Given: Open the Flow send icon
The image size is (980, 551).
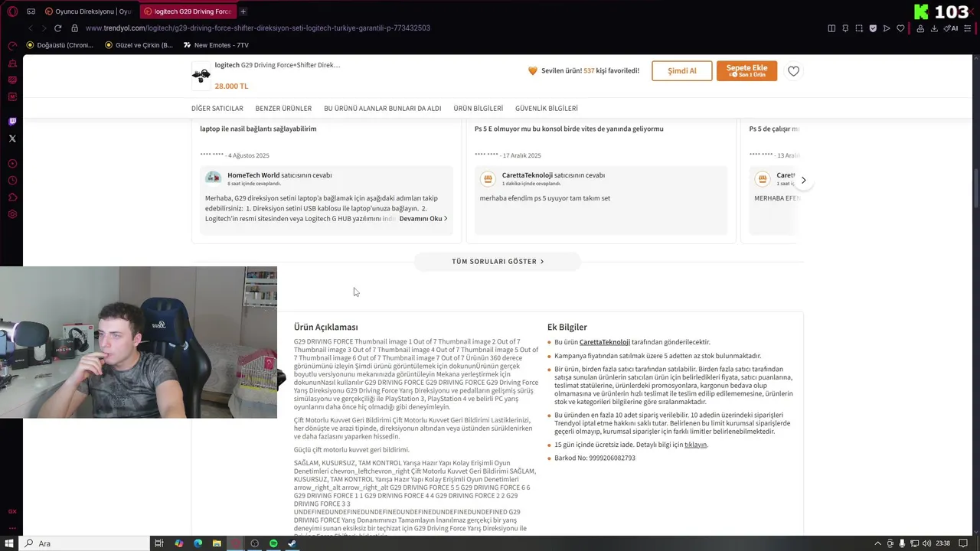Looking at the screenshot, I should (887, 28).
